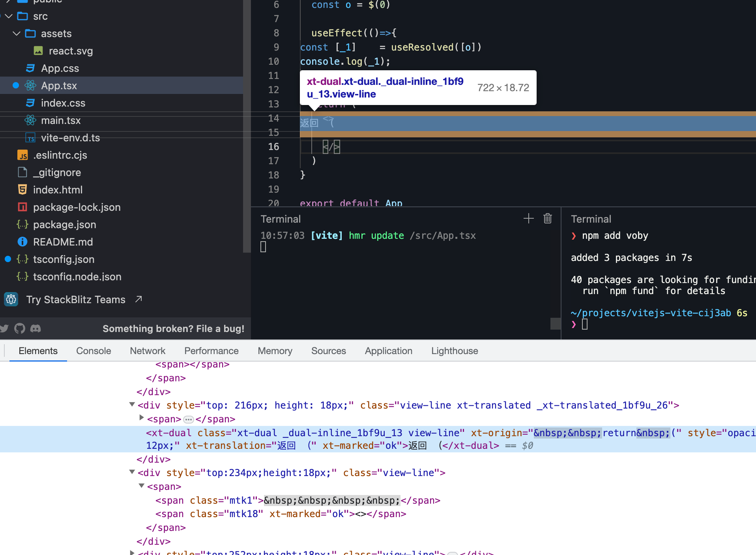Viewport: 756px width, 555px height.
Task: Expand the collapsed span under xt-translated div
Action: tap(142, 418)
